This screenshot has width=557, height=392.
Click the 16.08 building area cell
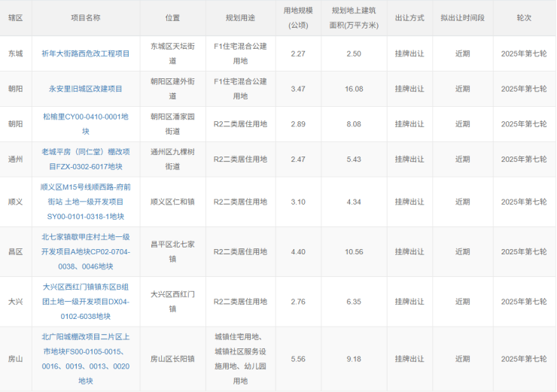354,89
